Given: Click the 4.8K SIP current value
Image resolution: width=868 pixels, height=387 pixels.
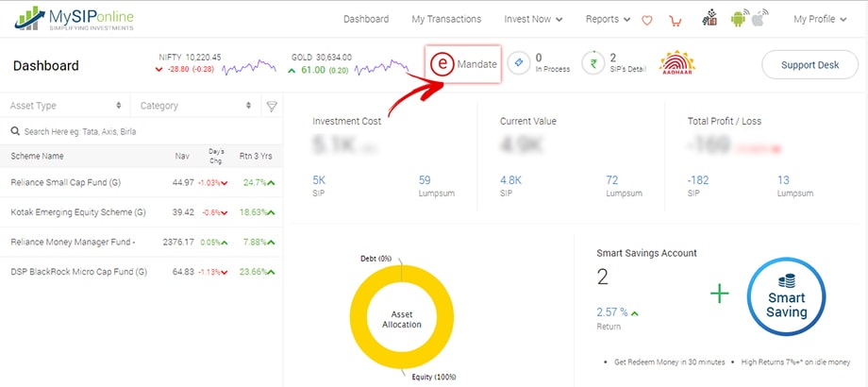Looking at the screenshot, I should point(510,180).
